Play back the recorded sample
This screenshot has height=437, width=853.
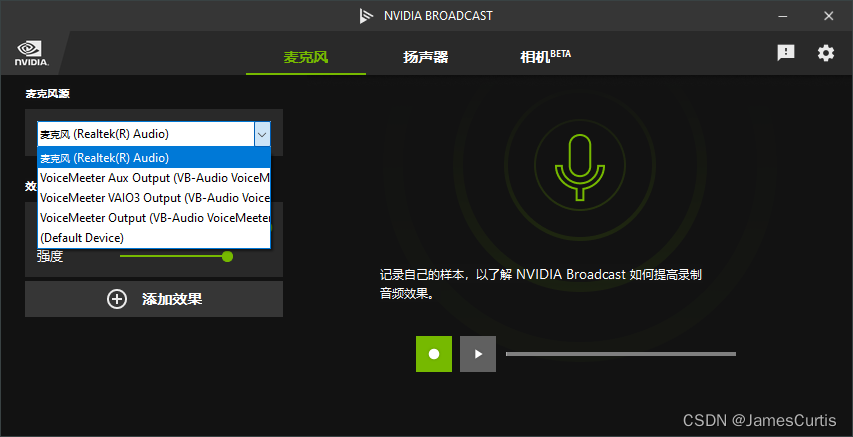[x=478, y=354]
